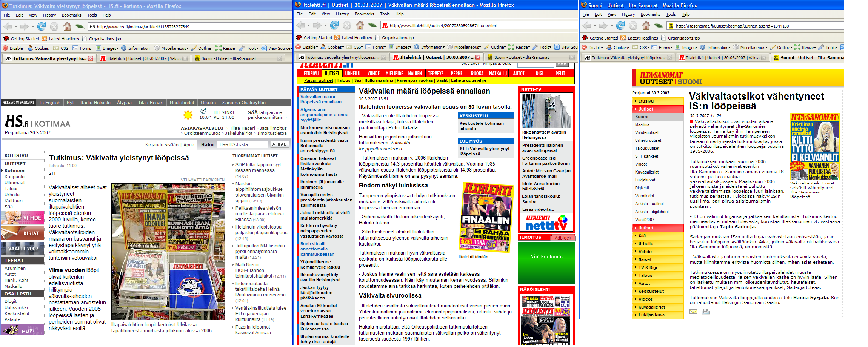The width and height of the screenshot is (868, 347).
Task: Open the Disable dropdown in the HS.fi window
Action: 14,48
